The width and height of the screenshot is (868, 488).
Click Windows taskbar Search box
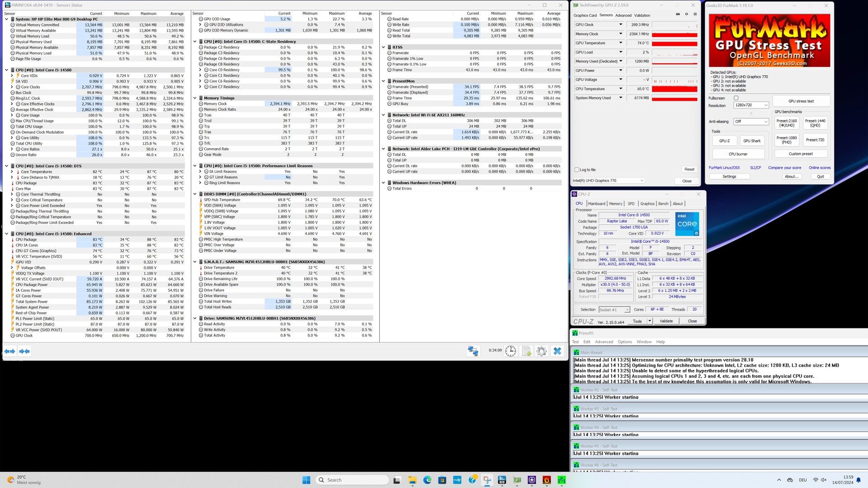coord(352,480)
